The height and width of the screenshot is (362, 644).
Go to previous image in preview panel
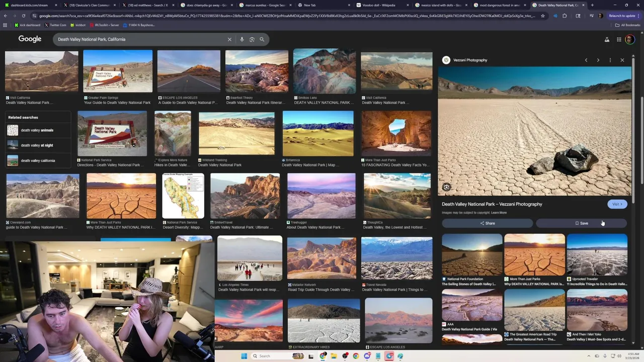point(586,60)
